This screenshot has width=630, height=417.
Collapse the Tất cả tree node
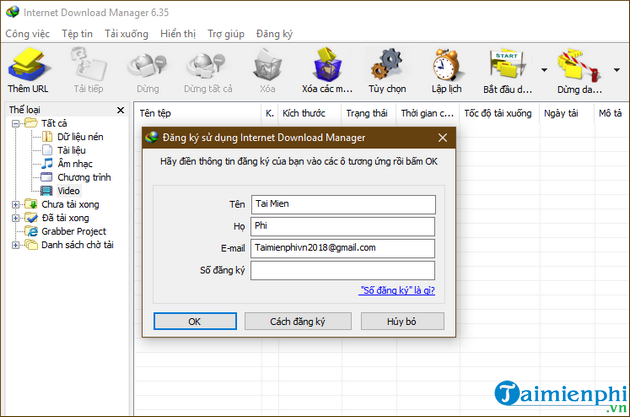(x=15, y=124)
